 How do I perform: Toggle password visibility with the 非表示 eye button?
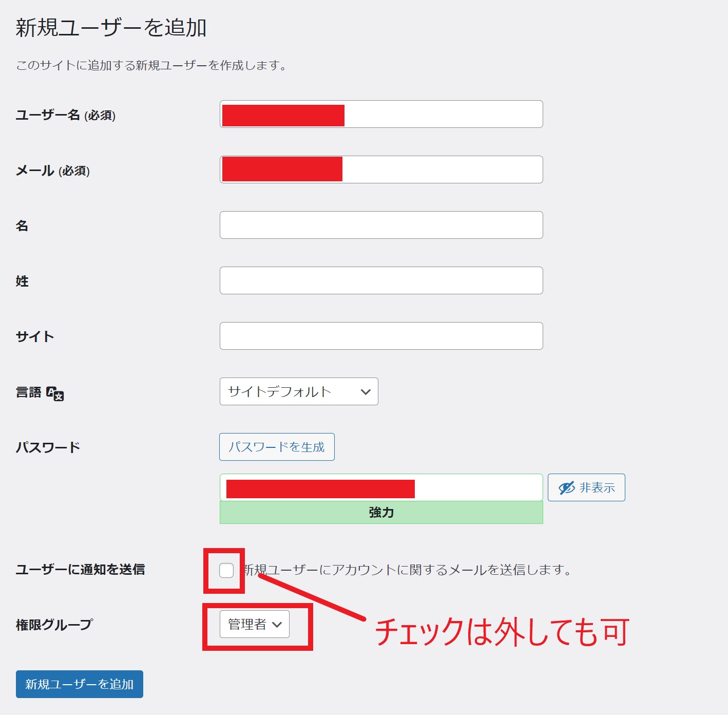click(x=586, y=487)
